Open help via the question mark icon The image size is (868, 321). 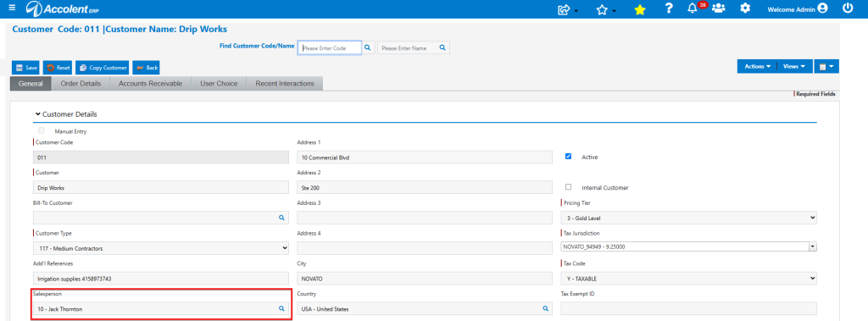click(x=669, y=8)
